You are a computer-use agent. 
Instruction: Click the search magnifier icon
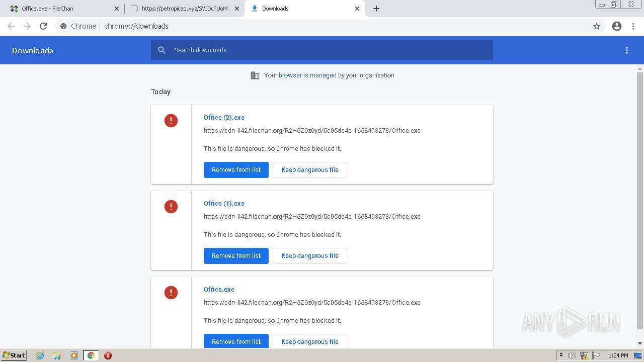point(162,50)
